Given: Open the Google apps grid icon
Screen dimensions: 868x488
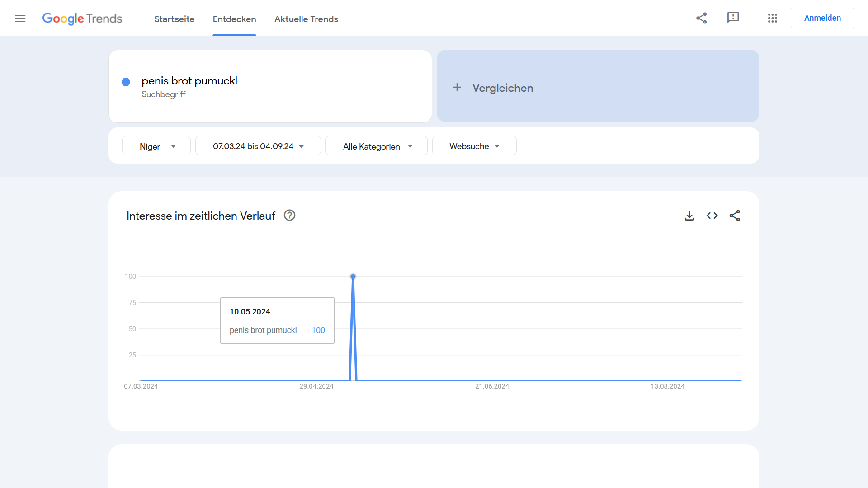Looking at the screenshot, I should coord(772,18).
